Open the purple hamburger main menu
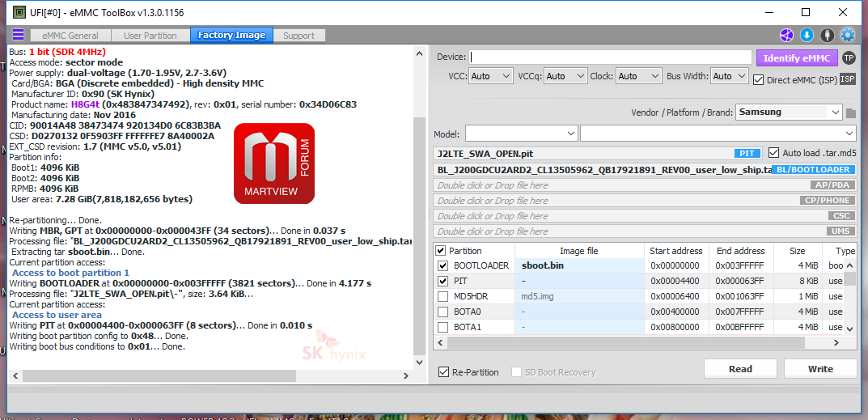868x420 pixels. point(19,35)
